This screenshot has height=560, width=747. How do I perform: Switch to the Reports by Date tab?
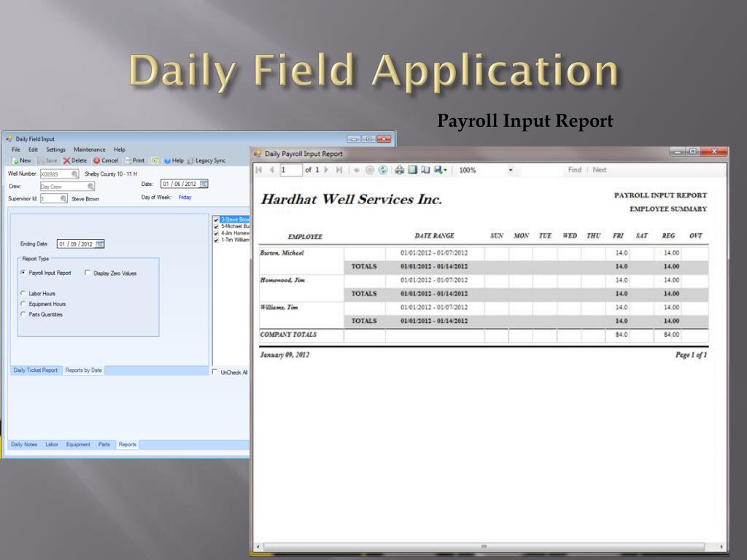[x=83, y=370]
